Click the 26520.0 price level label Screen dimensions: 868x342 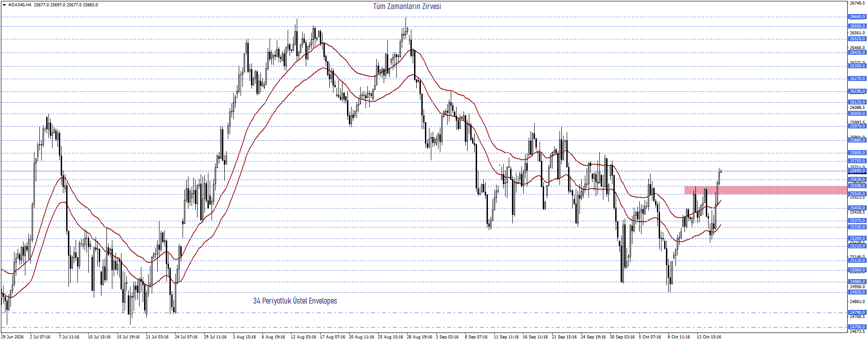tap(857, 39)
